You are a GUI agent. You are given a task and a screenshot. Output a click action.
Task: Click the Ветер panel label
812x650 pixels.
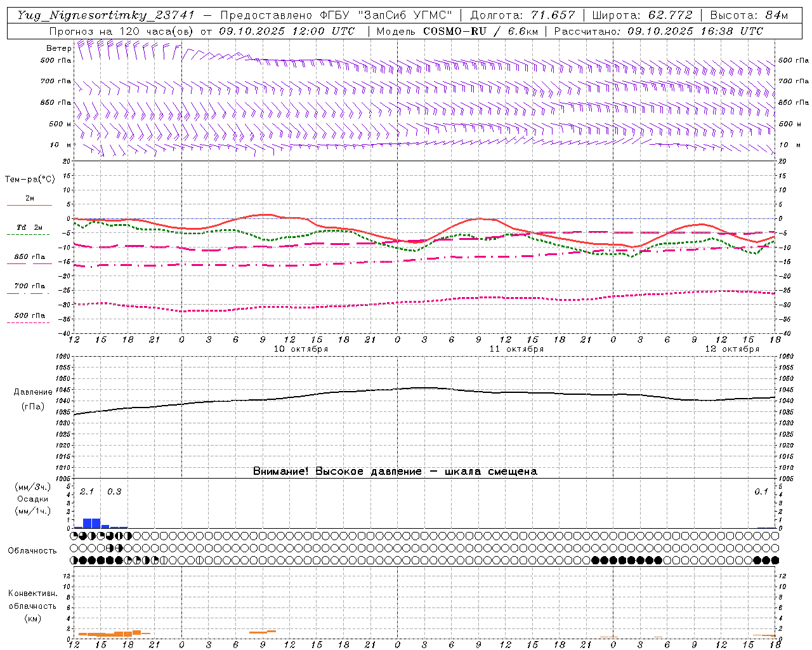[58, 48]
